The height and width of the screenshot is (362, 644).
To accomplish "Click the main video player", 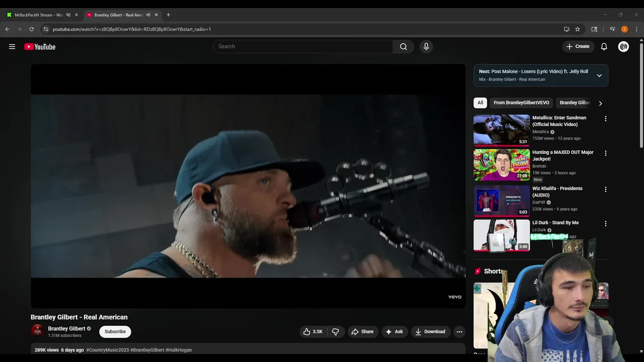I will [x=248, y=186].
